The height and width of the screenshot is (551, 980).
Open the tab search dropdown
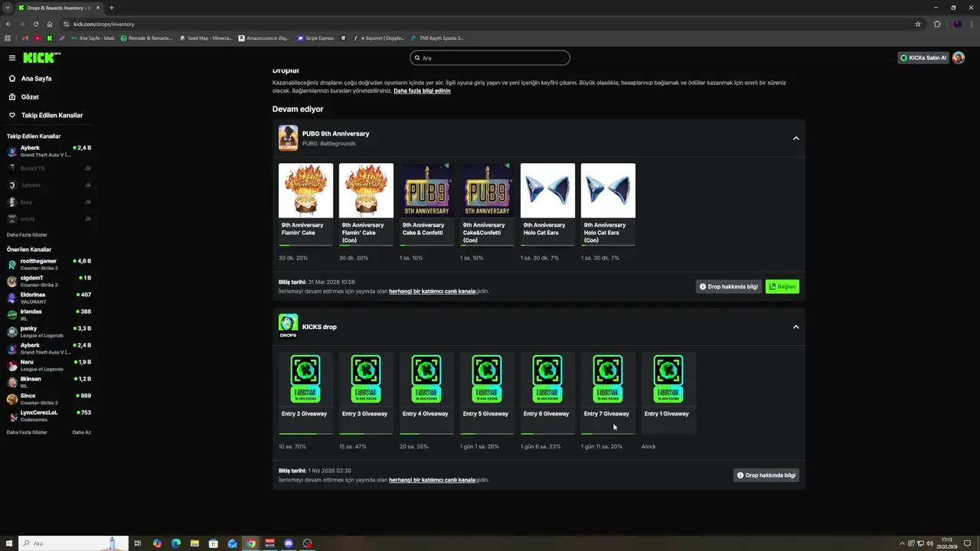(x=7, y=8)
